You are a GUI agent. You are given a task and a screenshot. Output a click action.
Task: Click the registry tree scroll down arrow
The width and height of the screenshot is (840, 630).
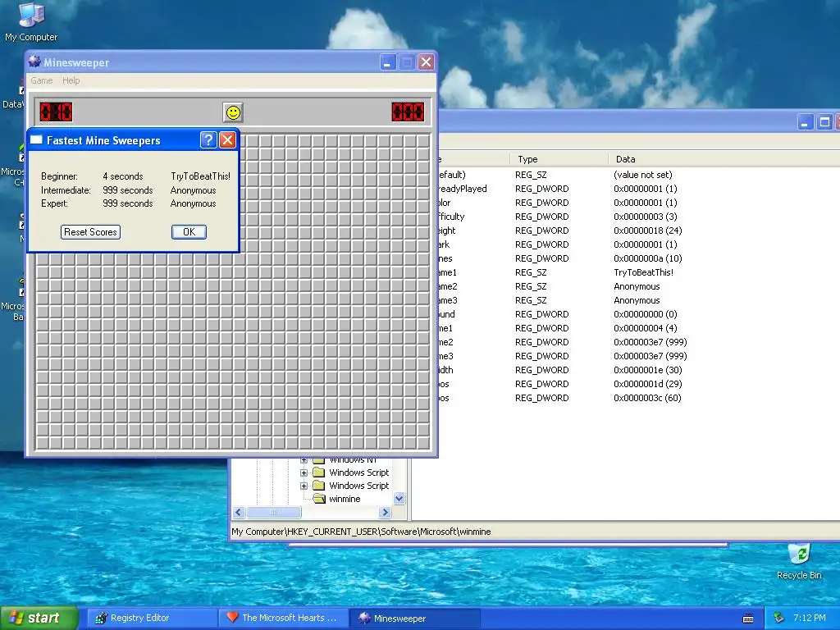(x=399, y=499)
